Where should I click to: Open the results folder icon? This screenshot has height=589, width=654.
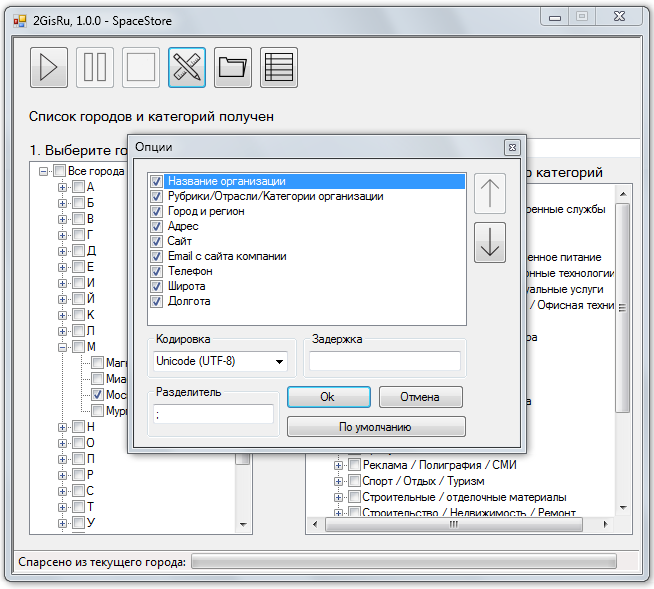coord(233,68)
